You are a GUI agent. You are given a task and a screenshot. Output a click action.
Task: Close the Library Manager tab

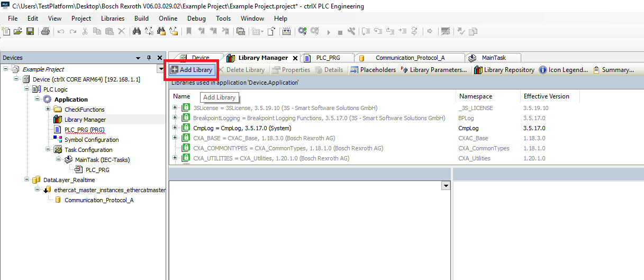pyautogui.click(x=295, y=58)
